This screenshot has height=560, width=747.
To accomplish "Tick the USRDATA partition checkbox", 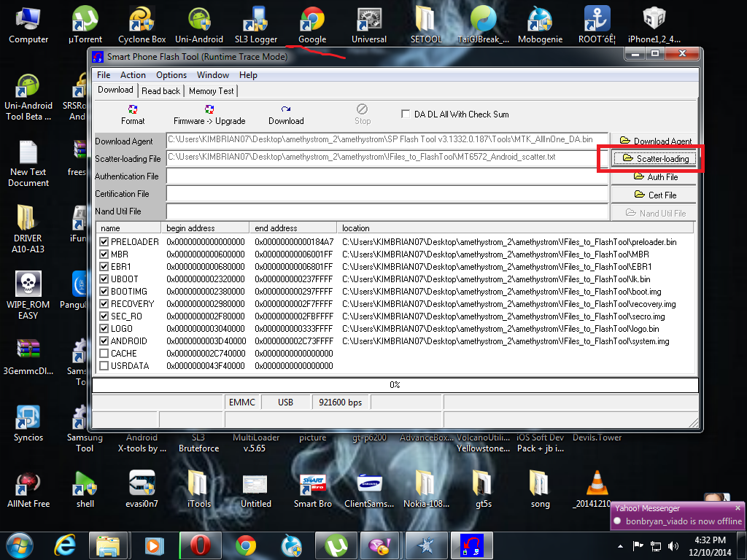I will point(104,366).
